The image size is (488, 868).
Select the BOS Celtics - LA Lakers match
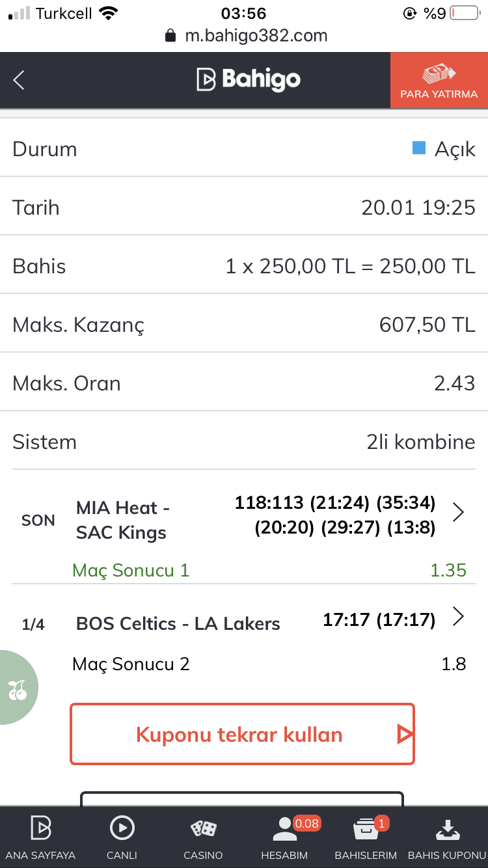[x=178, y=623]
